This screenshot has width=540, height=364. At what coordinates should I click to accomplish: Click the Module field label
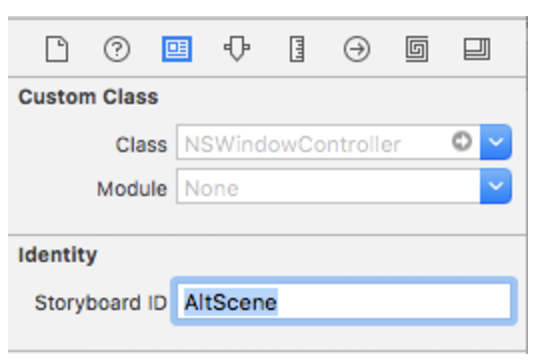(132, 189)
